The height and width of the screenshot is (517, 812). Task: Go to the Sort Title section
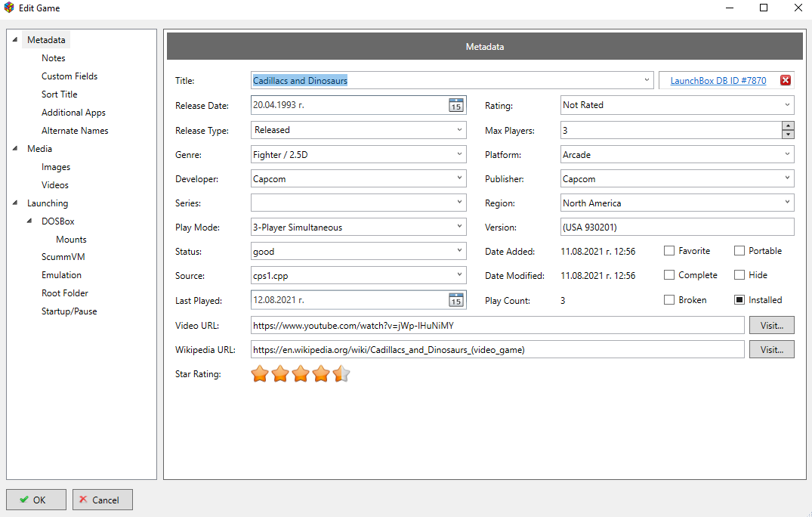tap(60, 94)
